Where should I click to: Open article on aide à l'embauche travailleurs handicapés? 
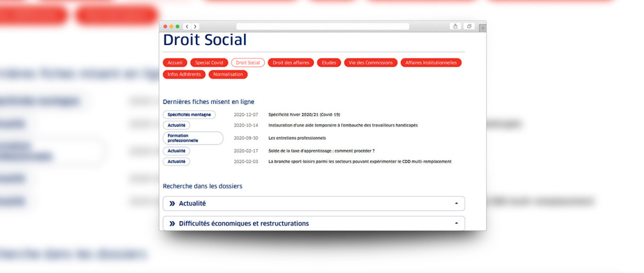343,125
